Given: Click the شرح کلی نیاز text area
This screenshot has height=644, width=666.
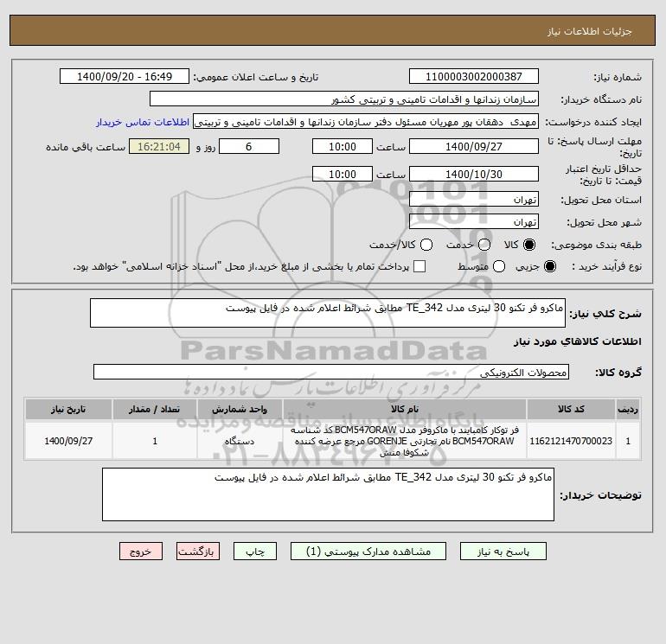Looking at the screenshot, I should point(328,313).
